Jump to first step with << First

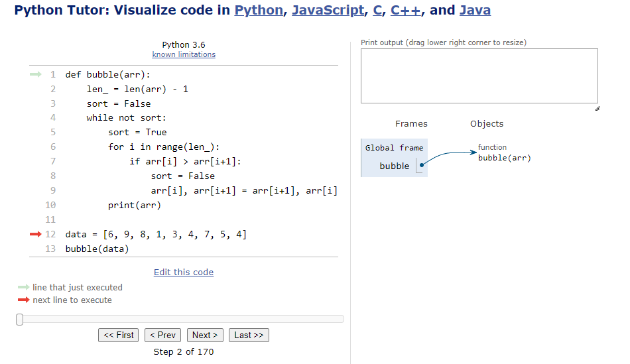[119, 335]
